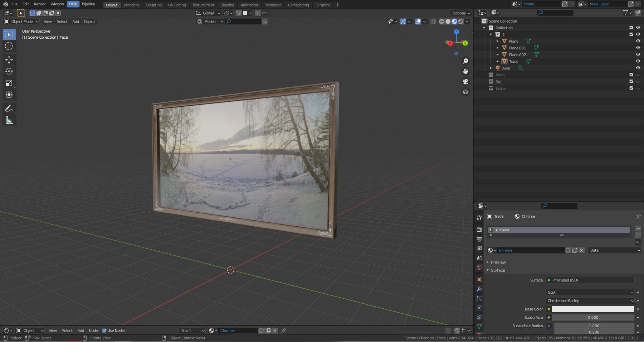Click the viewport pan hand icon
644x342 pixels.
[x=465, y=71]
